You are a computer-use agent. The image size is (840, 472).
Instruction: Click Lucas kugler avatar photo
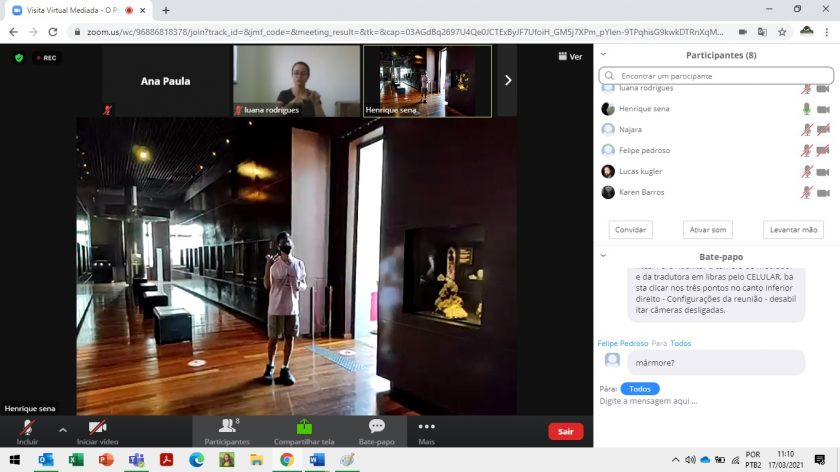click(608, 171)
